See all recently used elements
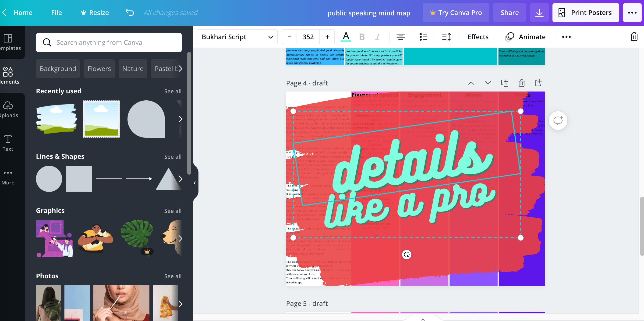 pos(173,91)
